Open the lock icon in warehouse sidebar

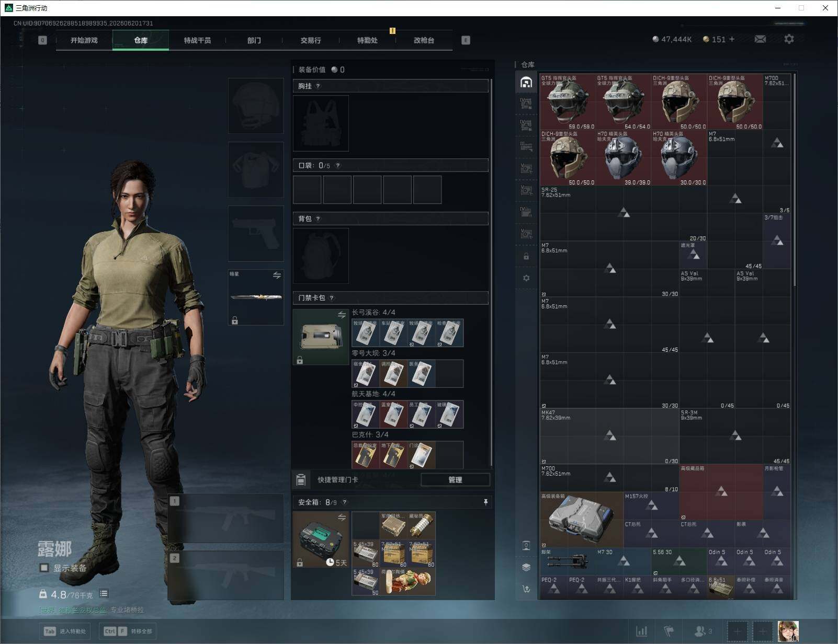(x=526, y=257)
